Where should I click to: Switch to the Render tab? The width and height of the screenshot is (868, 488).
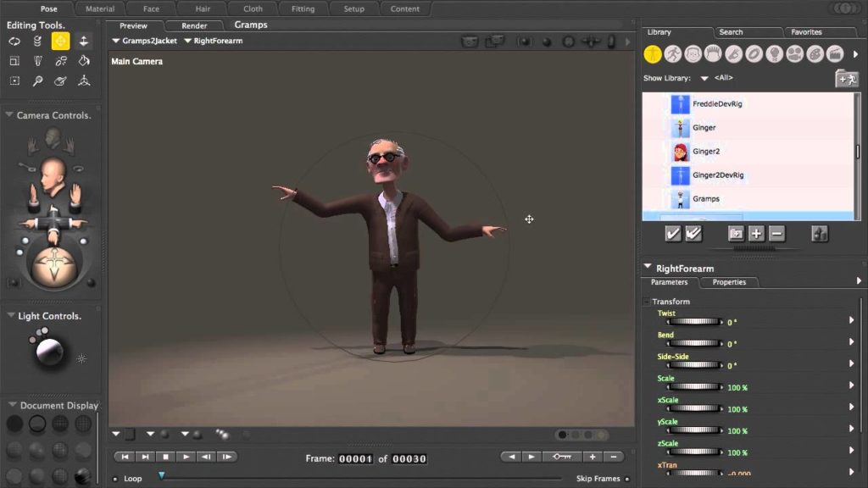192,25
